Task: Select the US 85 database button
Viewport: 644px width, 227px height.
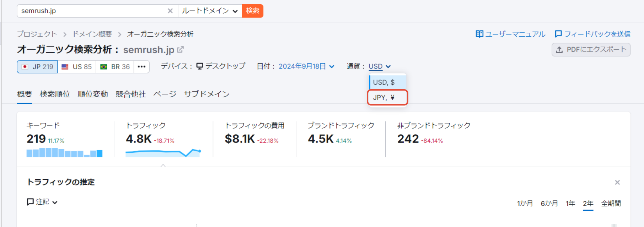Action: coord(77,67)
